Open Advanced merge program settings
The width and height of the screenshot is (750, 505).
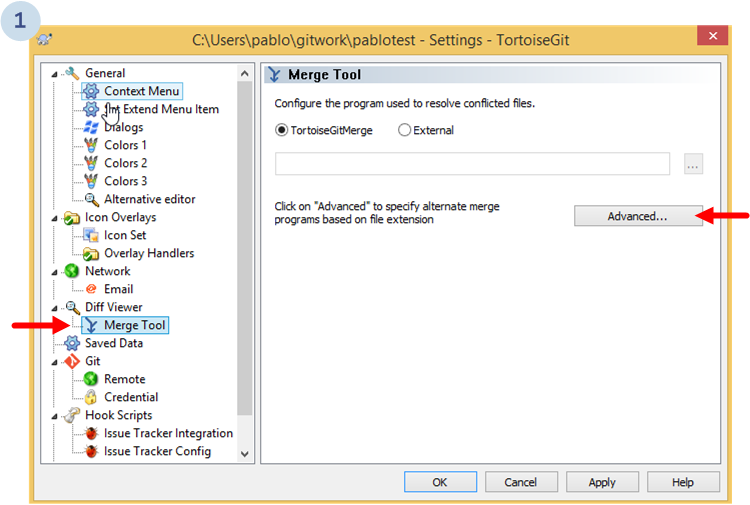click(x=638, y=216)
